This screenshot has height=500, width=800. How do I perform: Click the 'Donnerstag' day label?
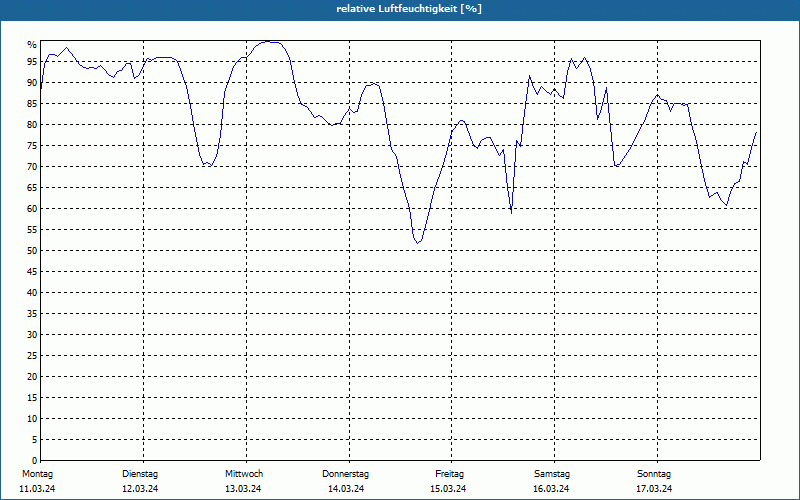click(x=345, y=474)
